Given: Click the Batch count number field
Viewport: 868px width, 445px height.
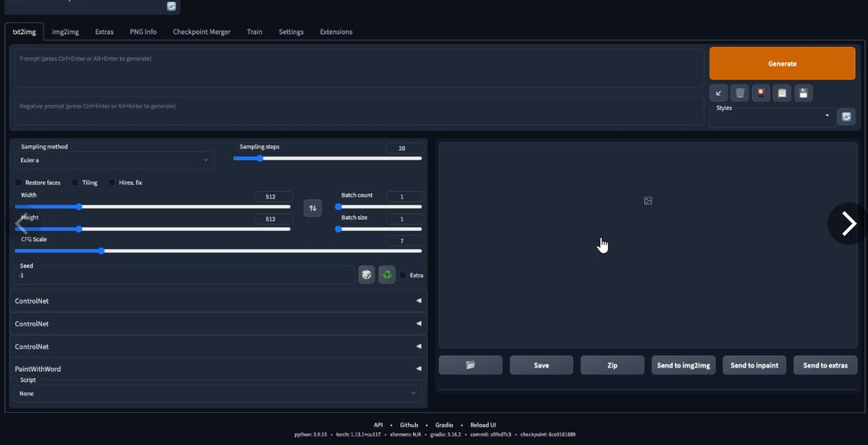Looking at the screenshot, I should (405, 196).
